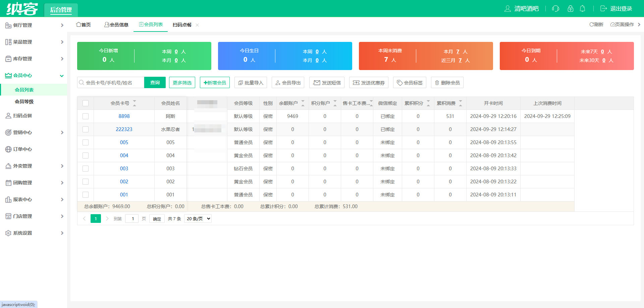
Task: Check the box for member 001
Action: point(86,195)
